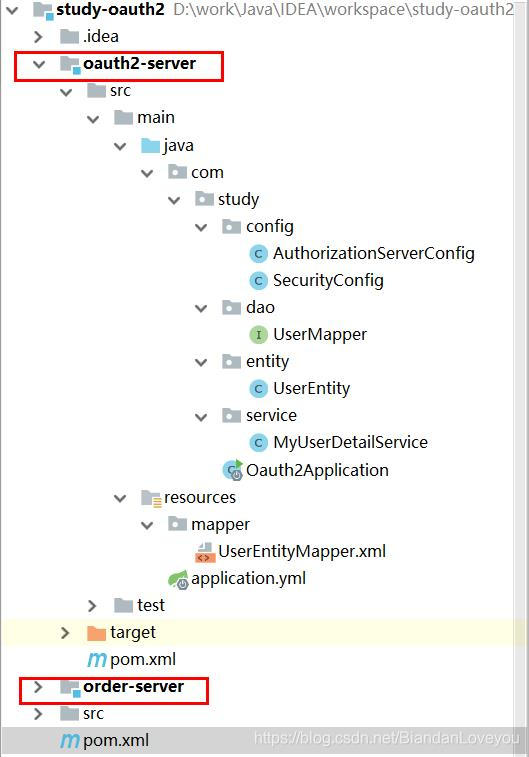529x757 pixels.
Task: Select the UserEntity name in the tree
Action: pyautogui.click(x=311, y=389)
